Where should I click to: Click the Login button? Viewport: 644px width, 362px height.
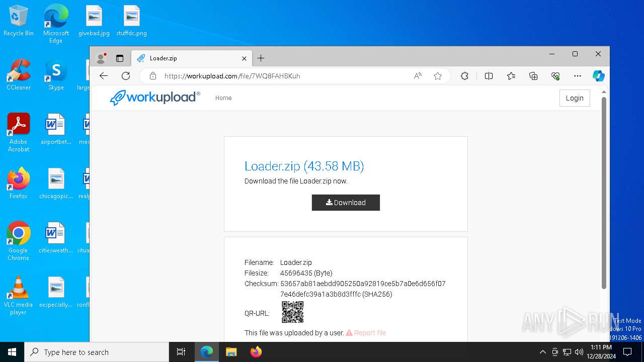click(575, 98)
